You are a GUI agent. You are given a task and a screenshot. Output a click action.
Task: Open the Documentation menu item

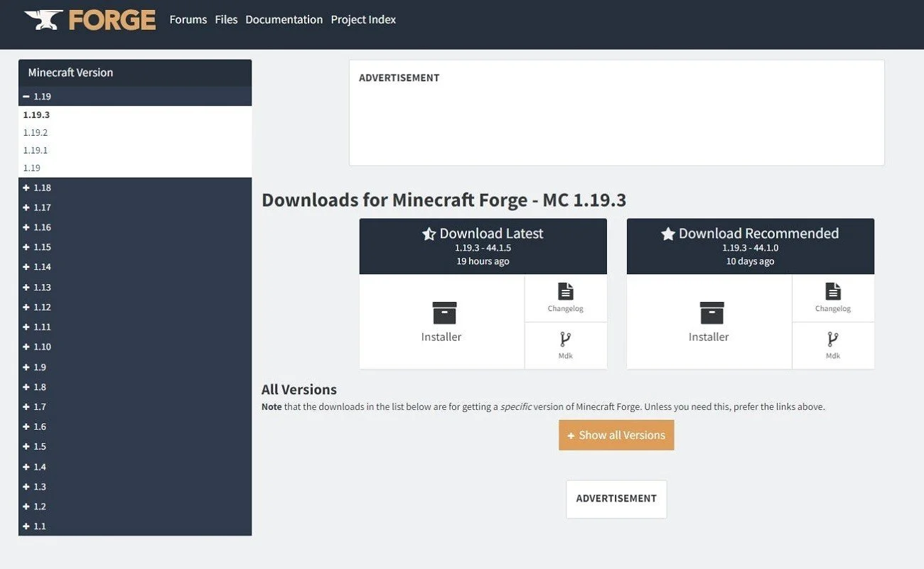284,20
